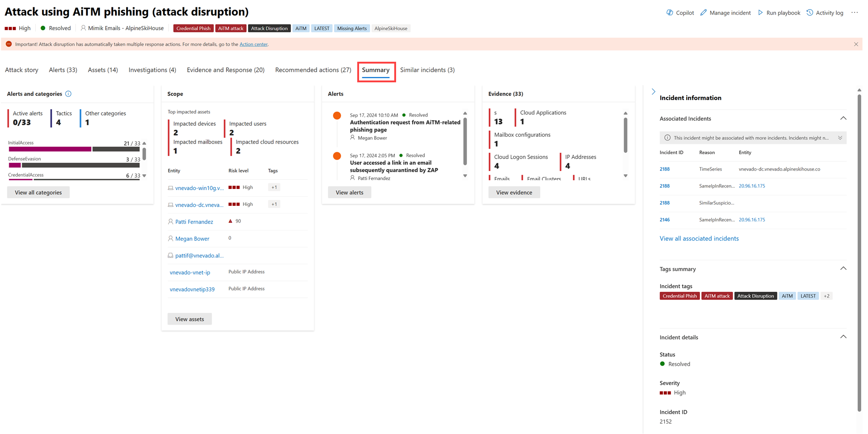Screen dimensions: 868x434
Task: Collapse the Associated Incidents section
Action: (843, 118)
